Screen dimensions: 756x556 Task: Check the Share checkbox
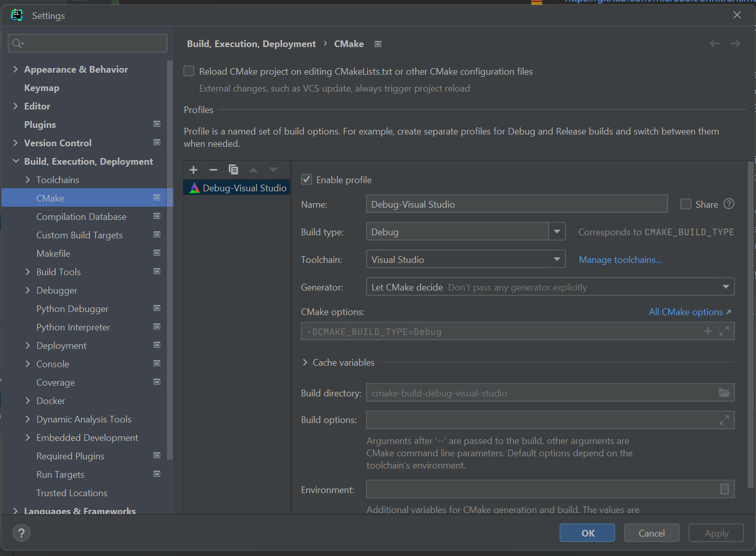(686, 204)
